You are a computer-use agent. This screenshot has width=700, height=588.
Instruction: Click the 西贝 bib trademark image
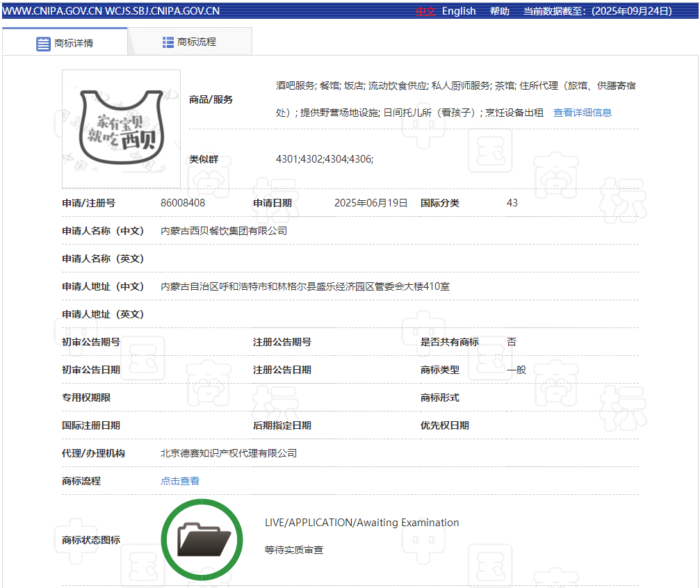[122, 129]
